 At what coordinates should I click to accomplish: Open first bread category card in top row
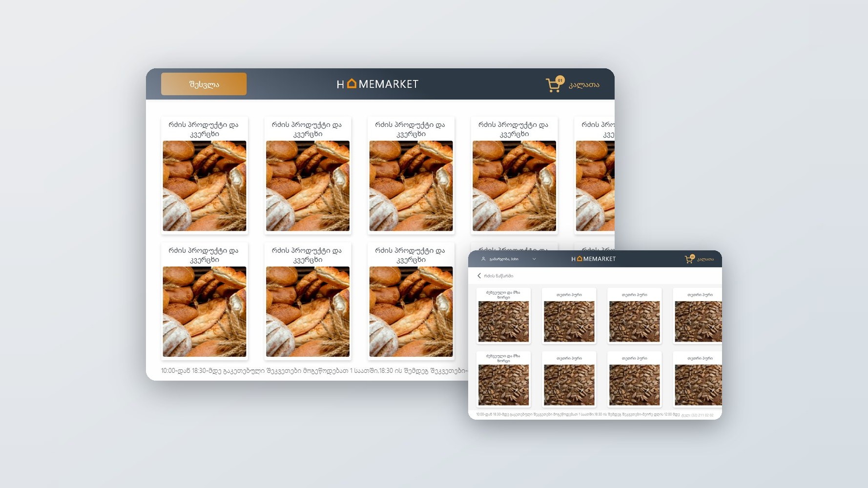coord(205,175)
